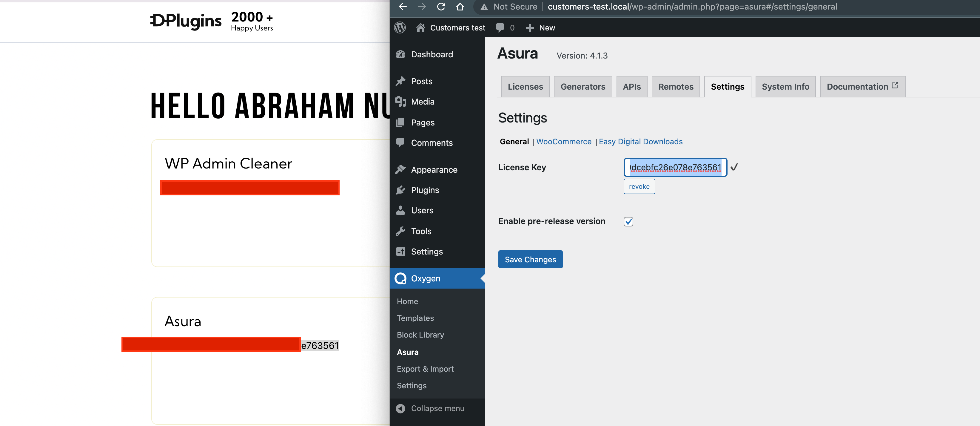Go back using browser back arrow
980x426 pixels.
pyautogui.click(x=403, y=7)
